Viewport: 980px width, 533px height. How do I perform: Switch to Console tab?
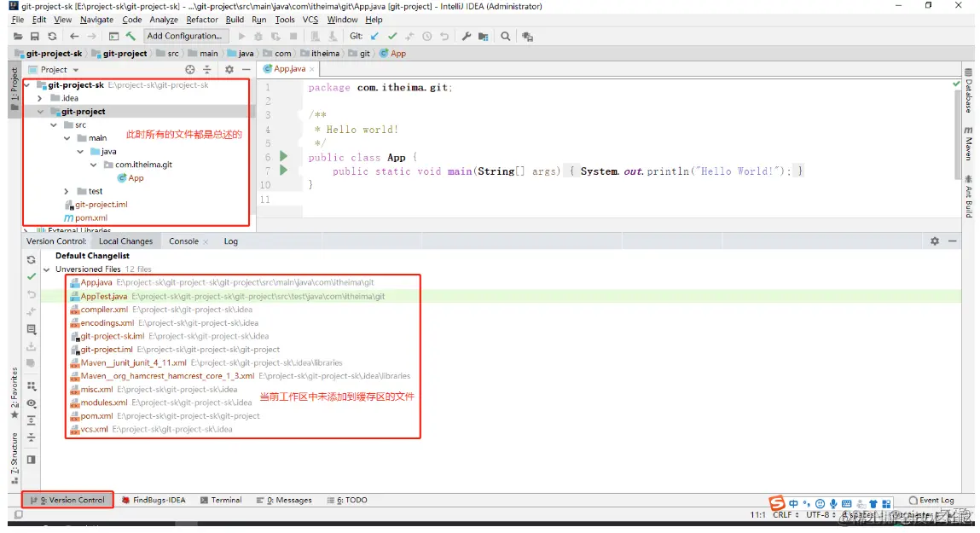tap(183, 241)
